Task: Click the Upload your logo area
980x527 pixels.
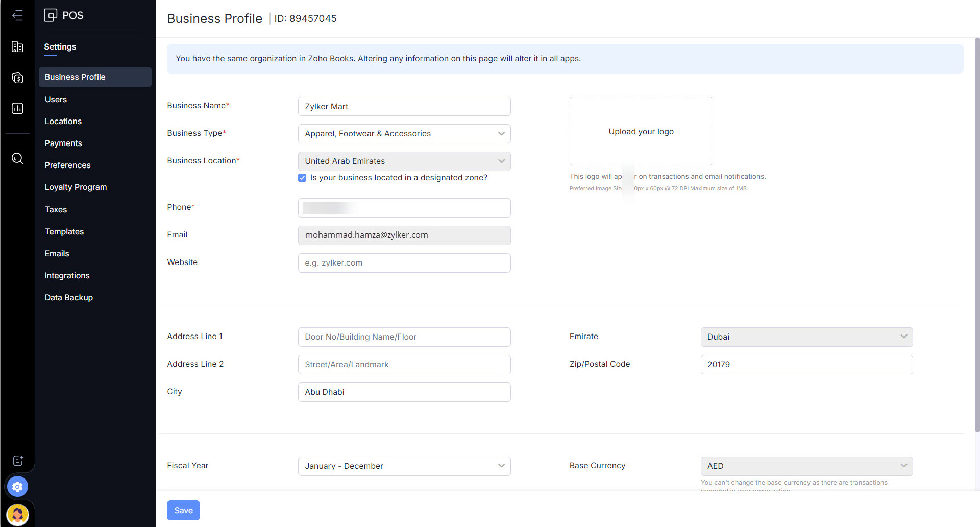Action: pos(641,131)
